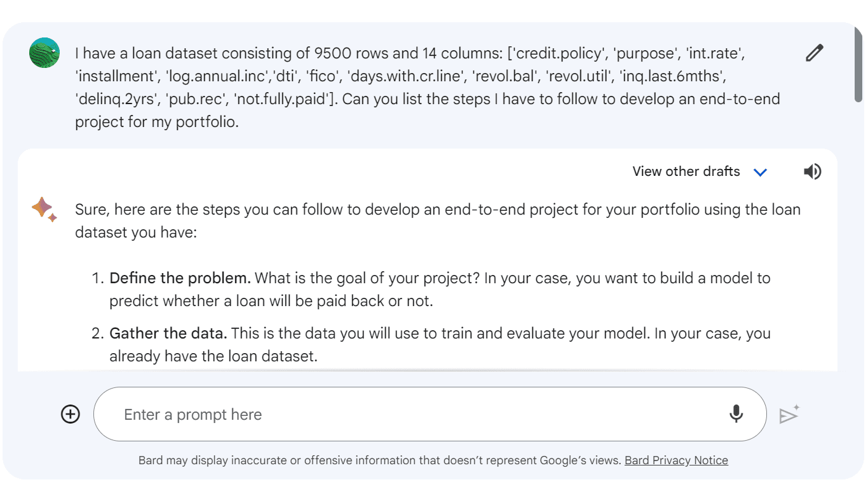Screen dimensions: 868x489
Task: Click the send arrow icon to submit prompt
Action: (x=789, y=414)
